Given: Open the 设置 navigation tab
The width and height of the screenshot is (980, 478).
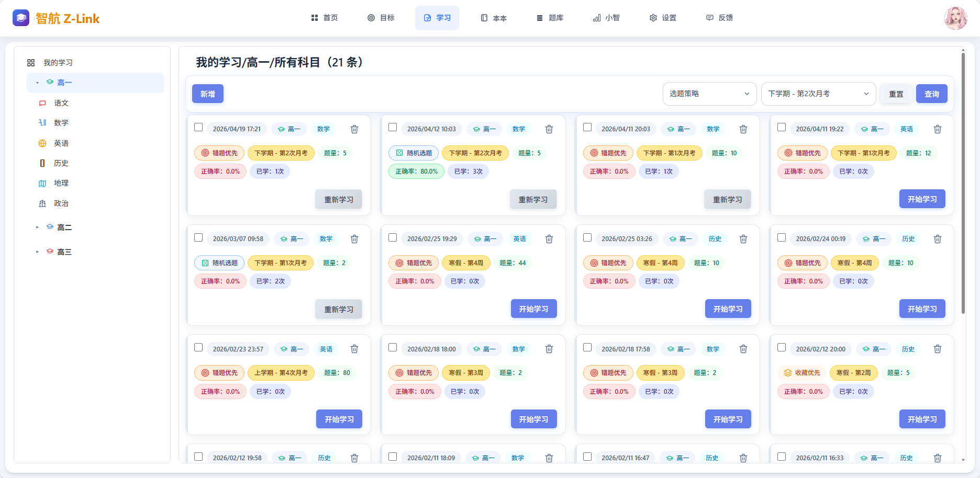Looking at the screenshot, I should (x=663, y=18).
